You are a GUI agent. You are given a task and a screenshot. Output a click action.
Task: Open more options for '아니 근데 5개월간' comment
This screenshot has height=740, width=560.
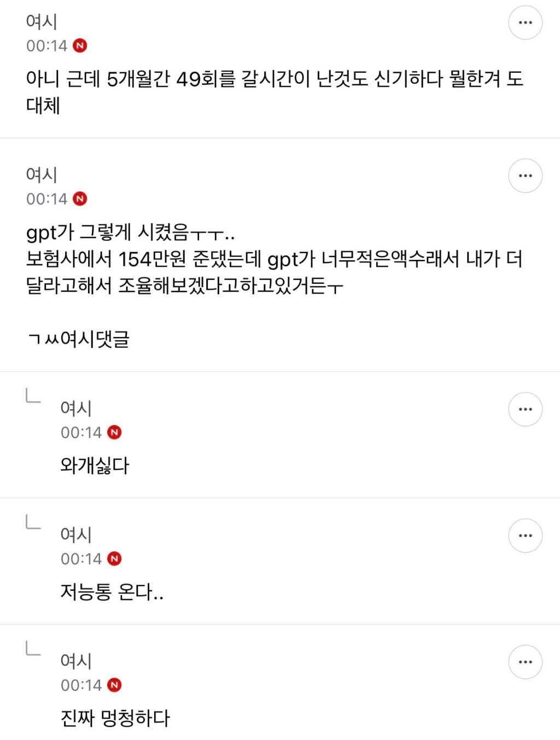click(525, 22)
